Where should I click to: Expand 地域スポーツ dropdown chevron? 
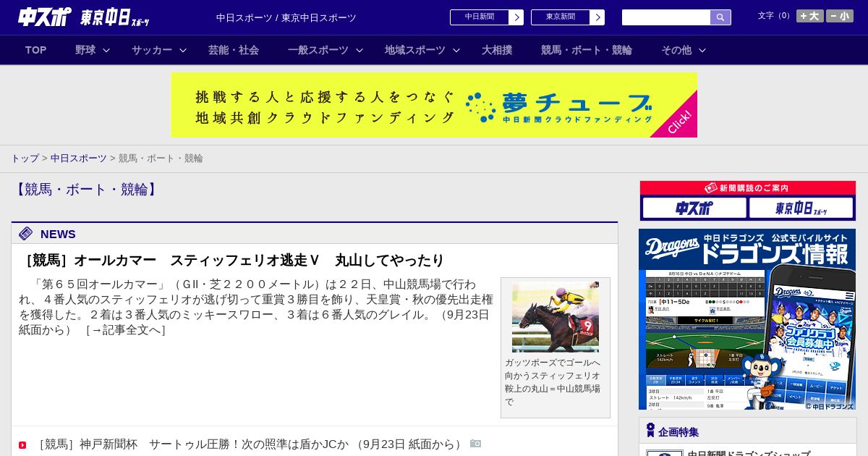tap(456, 50)
